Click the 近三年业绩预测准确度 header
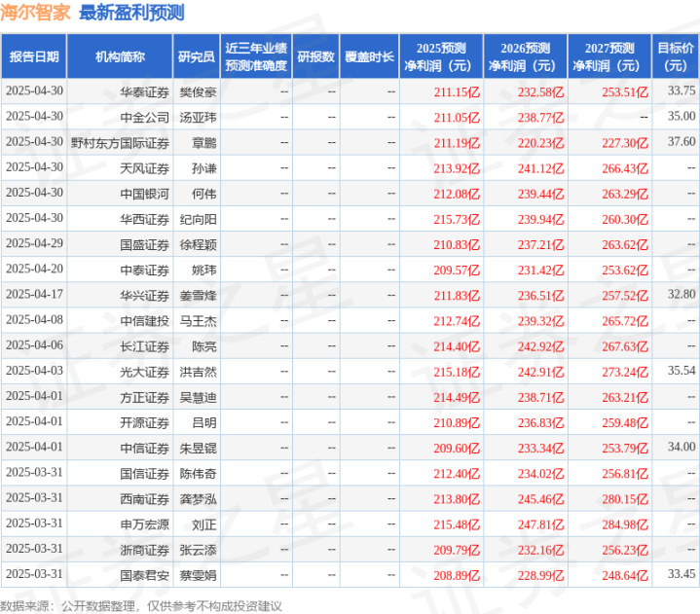 tap(256, 56)
